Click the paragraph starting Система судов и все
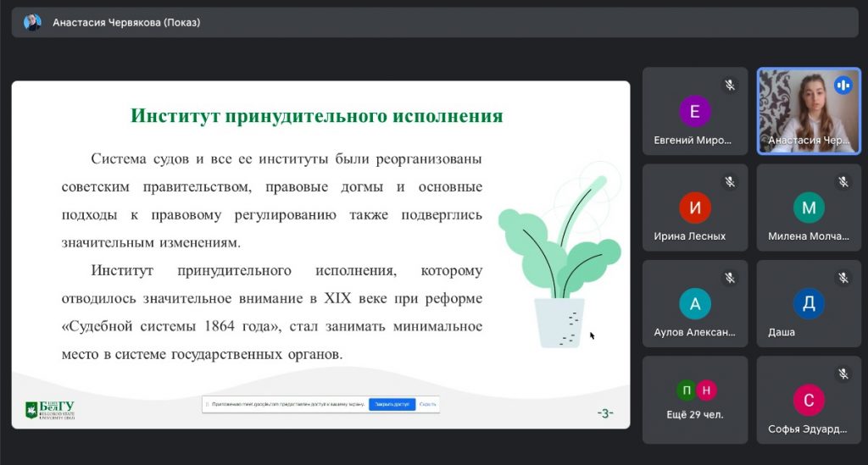 click(272, 201)
